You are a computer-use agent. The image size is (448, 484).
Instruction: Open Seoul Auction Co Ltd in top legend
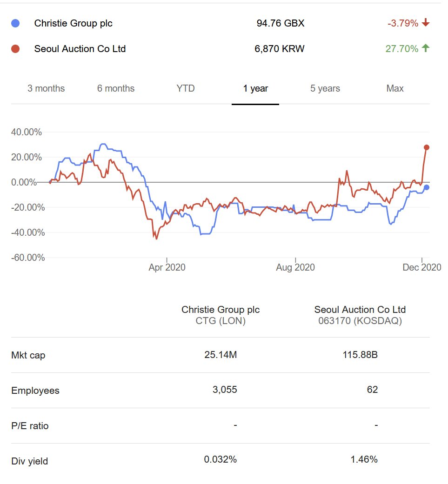pos(80,49)
